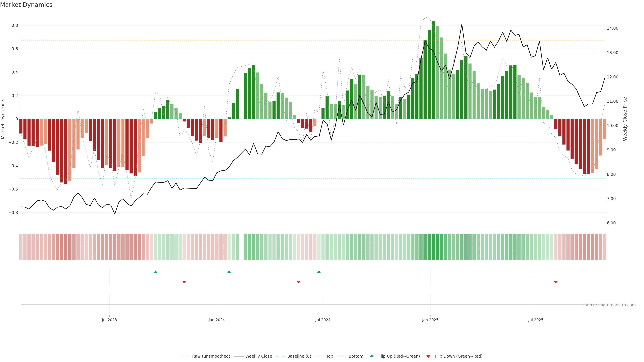The height and width of the screenshot is (362, 644).
Task: Click the Weekly Close Price axis title
Action: (625, 119)
